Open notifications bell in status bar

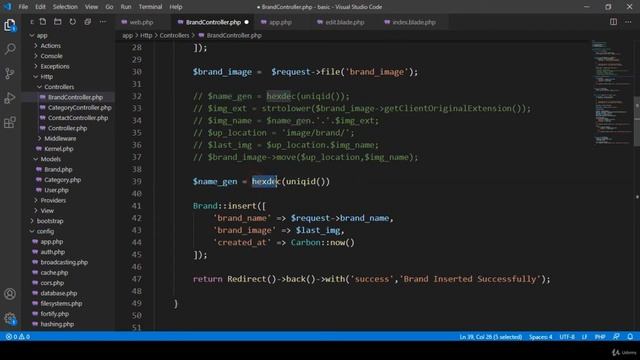630,337
